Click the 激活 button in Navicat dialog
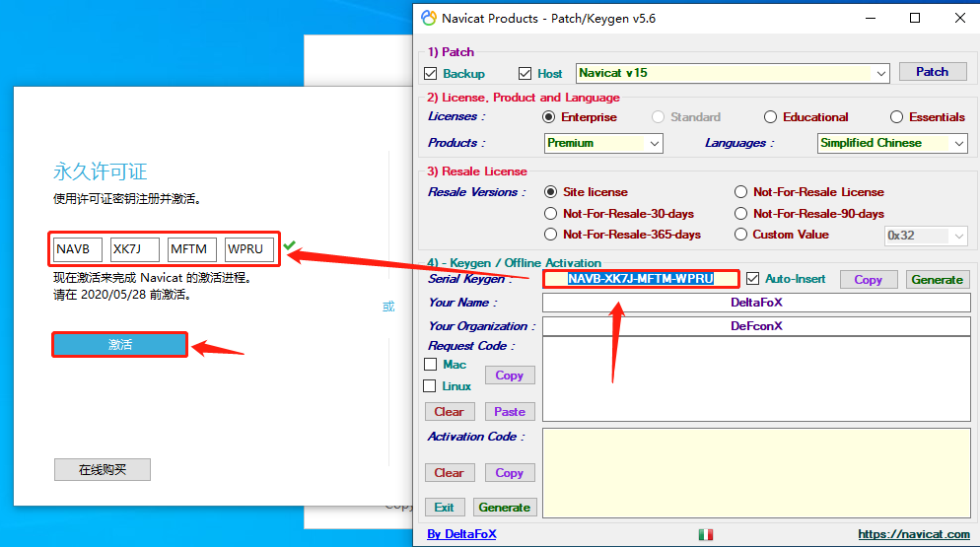This screenshot has width=980, height=547. click(120, 344)
